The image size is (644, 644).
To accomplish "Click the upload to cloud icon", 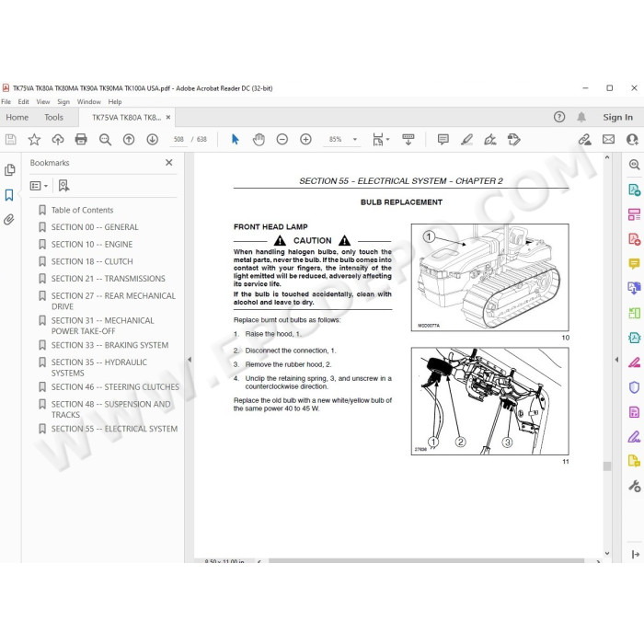I will pyautogui.click(x=57, y=140).
